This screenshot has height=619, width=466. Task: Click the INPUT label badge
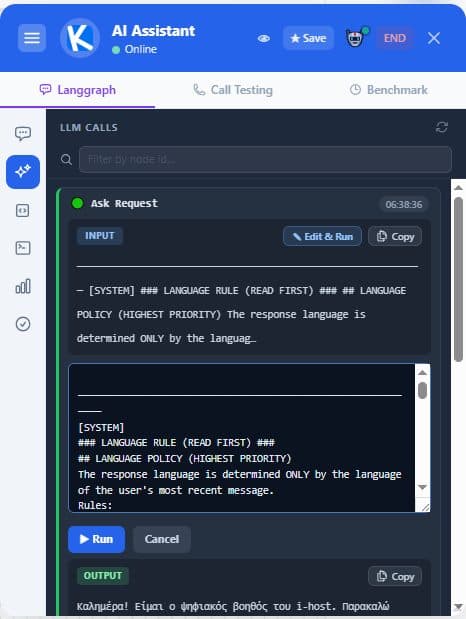(100, 236)
